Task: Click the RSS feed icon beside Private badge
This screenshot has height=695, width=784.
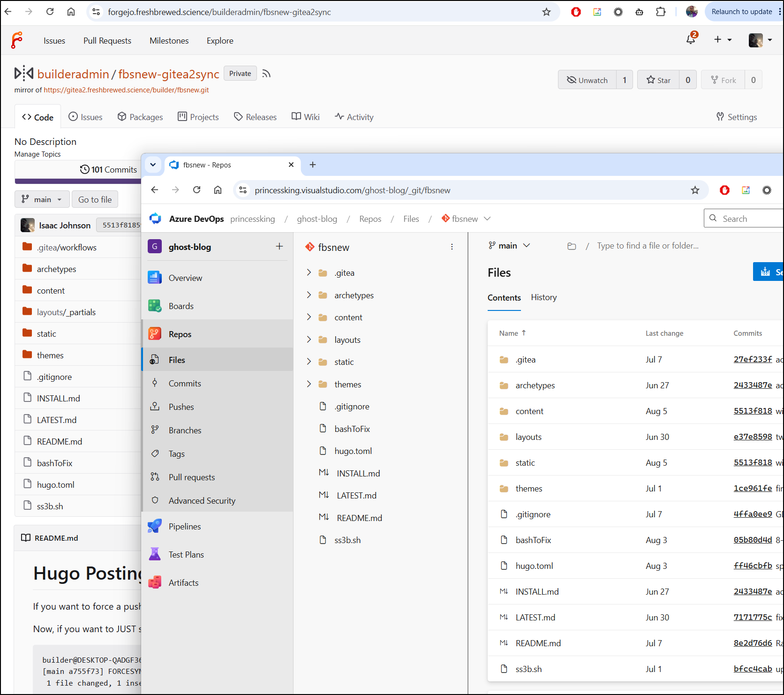Action: [266, 74]
